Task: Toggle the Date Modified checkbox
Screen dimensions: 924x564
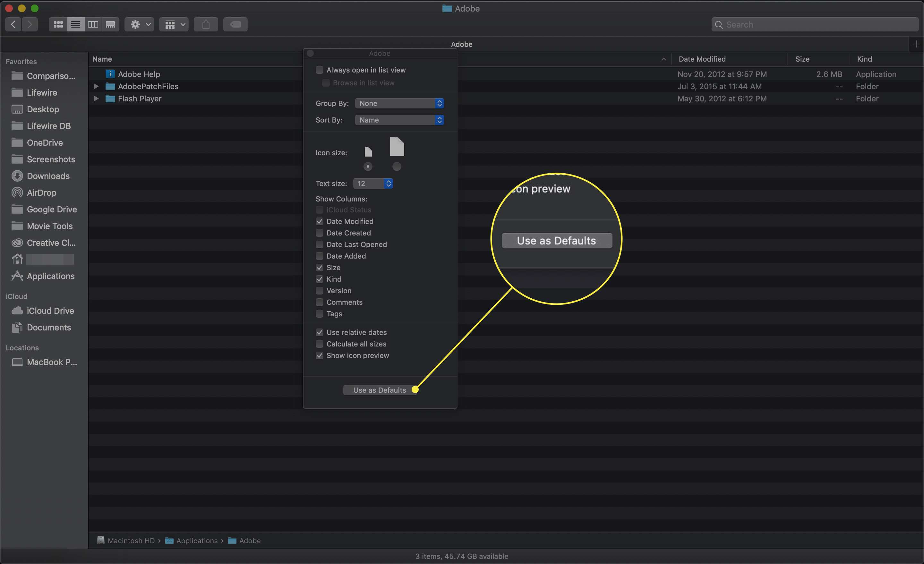Action: 320,221
